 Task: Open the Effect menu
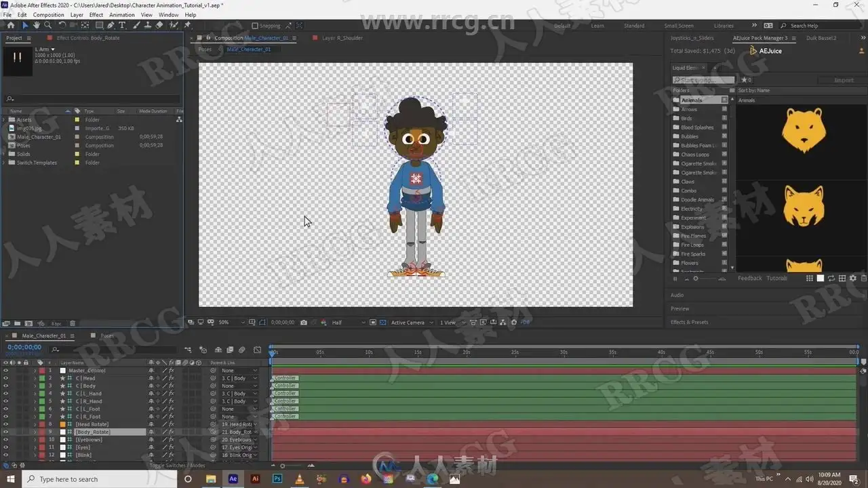click(96, 15)
